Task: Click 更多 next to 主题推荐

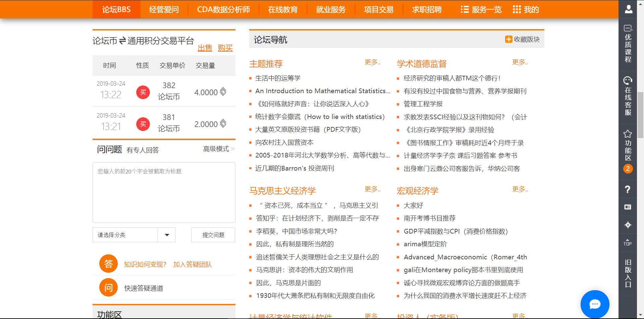Action: (372, 62)
